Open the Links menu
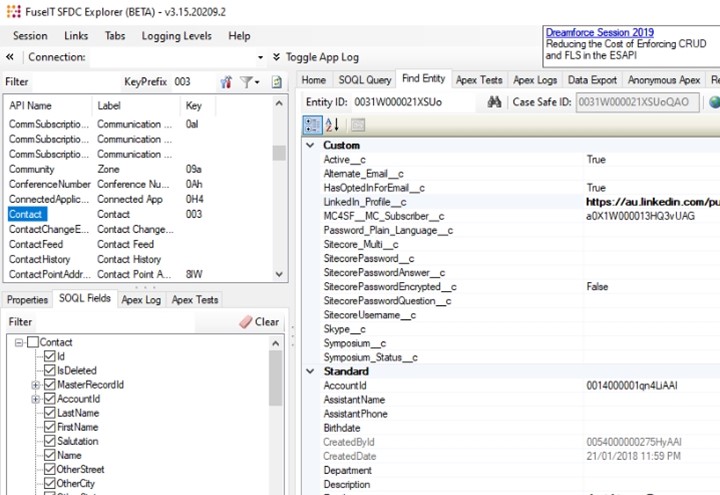 76,36
